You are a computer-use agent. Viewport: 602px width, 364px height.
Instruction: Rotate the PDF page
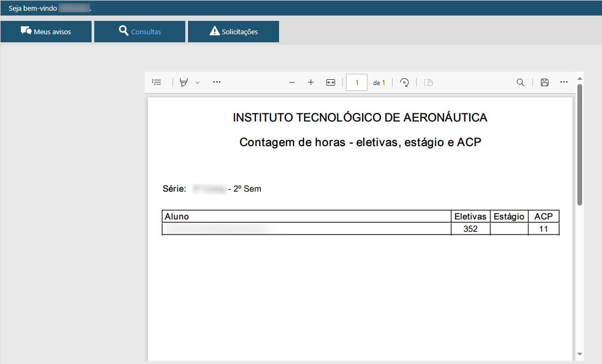(x=404, y=82)
